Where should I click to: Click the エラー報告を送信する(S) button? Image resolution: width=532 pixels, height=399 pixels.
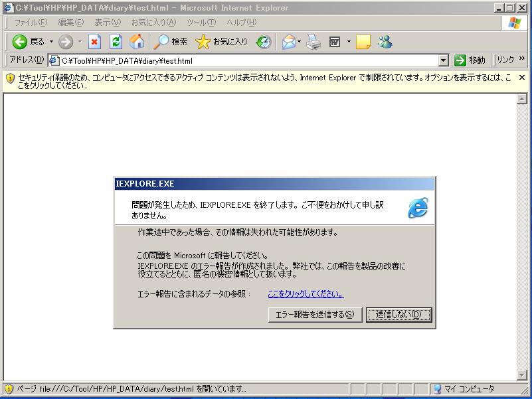pyautogui.click(x=315, y=315)
